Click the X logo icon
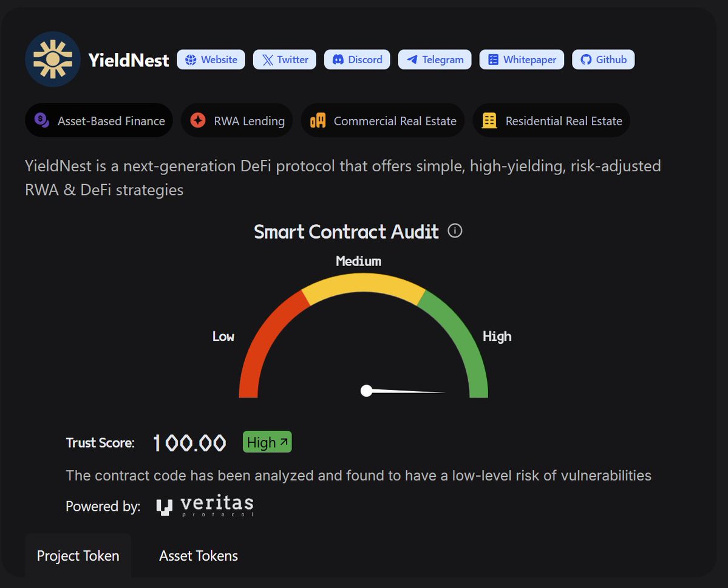728x588 pixels. (267, 60)
